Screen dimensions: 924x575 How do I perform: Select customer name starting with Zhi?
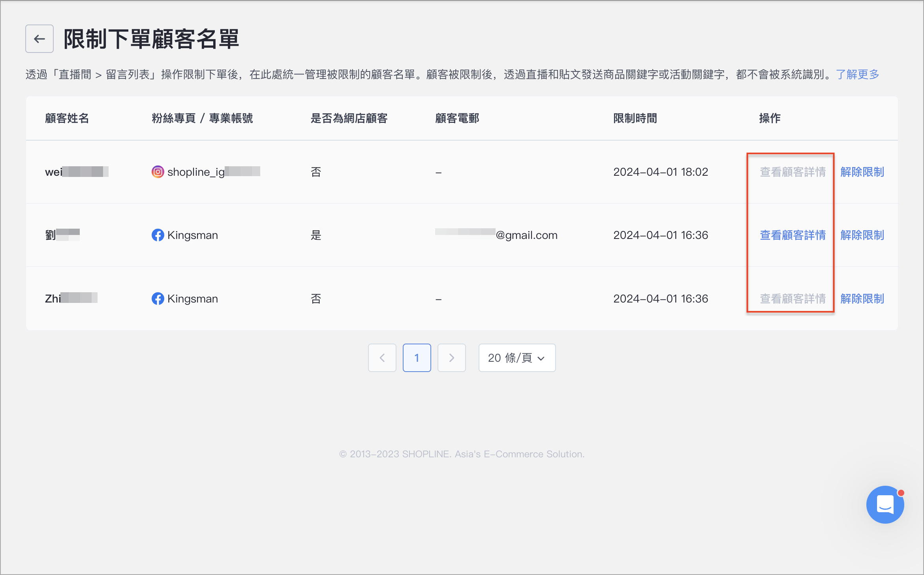coord(71,299)
